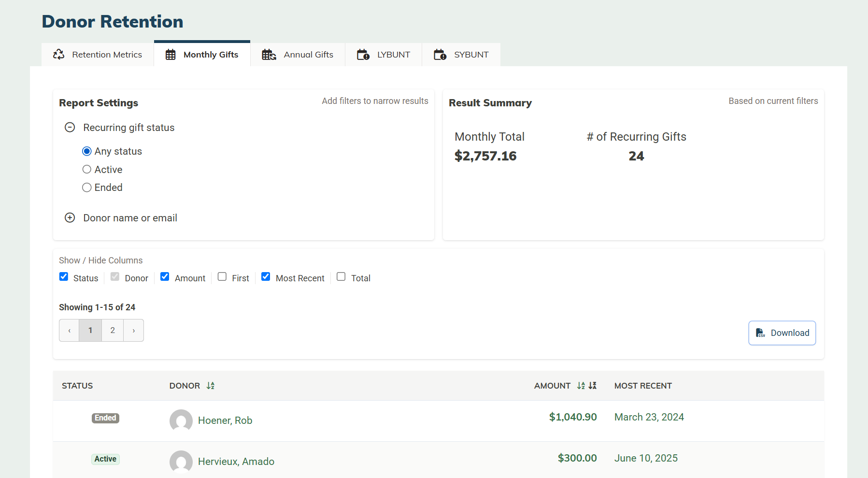The height and width of the screenshot is (478, 868).
Task: Sort Amount column ascending
Action: click(x=581, y=386)
